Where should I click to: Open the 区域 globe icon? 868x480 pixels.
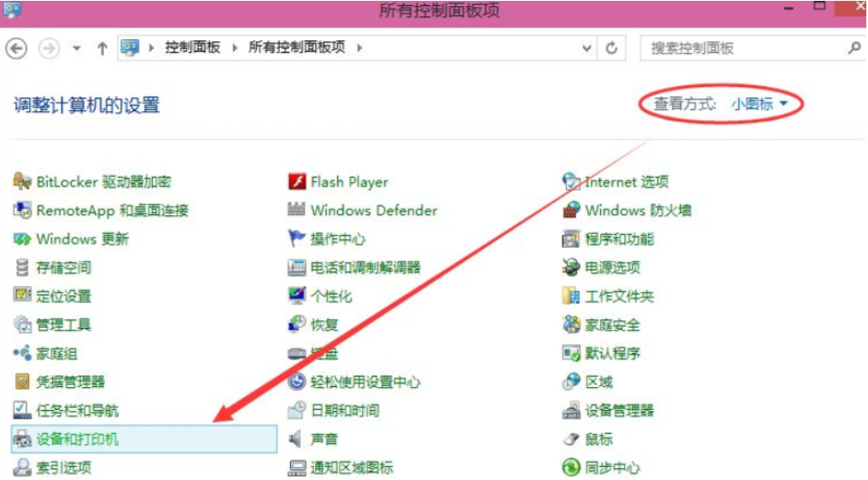click(571, 381)
